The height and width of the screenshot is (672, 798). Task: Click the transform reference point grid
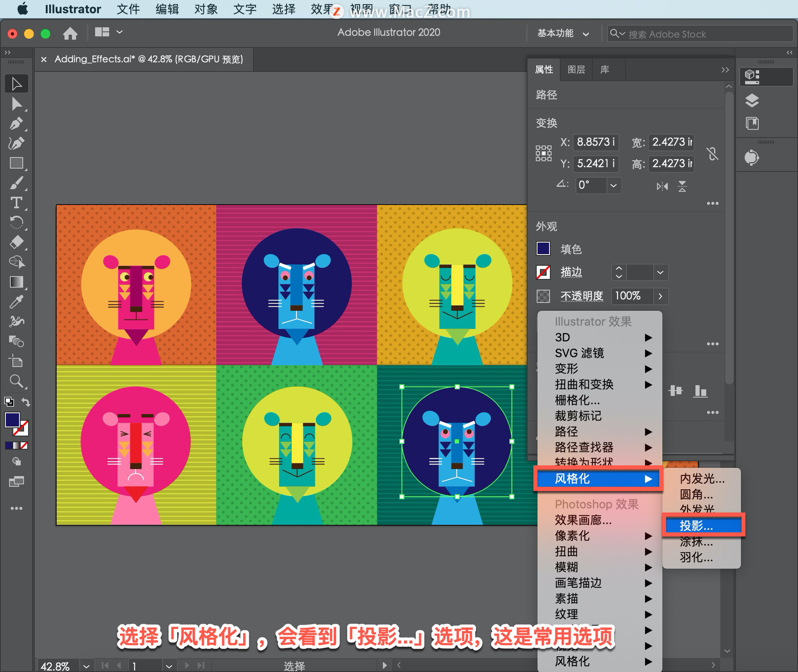(x=543, y=153)
